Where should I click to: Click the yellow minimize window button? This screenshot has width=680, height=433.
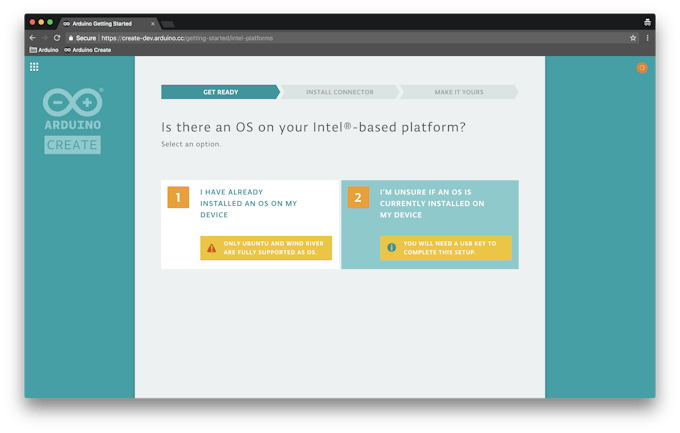tap(41, 22)
